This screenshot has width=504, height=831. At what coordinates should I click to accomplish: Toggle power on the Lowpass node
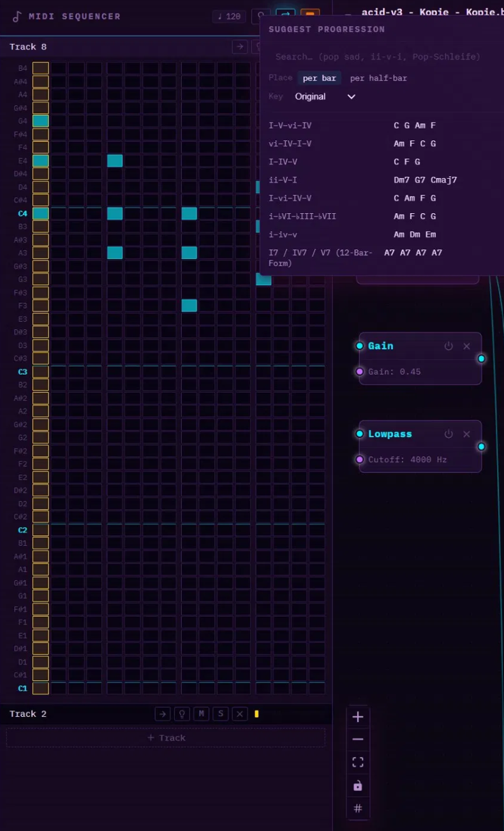click(448, 434)
